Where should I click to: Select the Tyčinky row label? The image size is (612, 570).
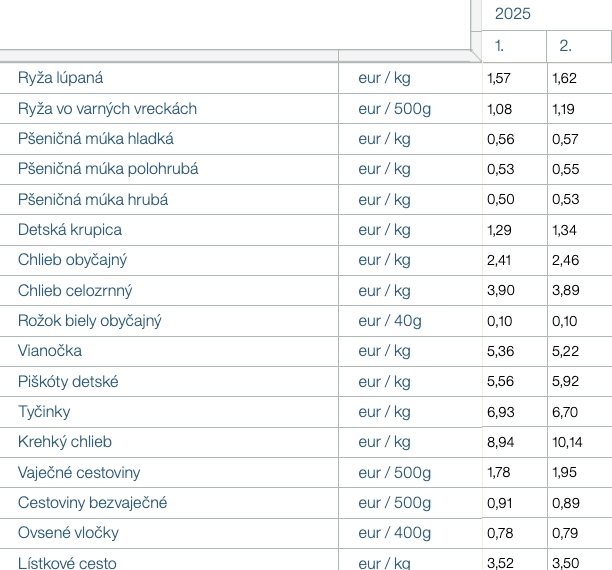[44, 411]
